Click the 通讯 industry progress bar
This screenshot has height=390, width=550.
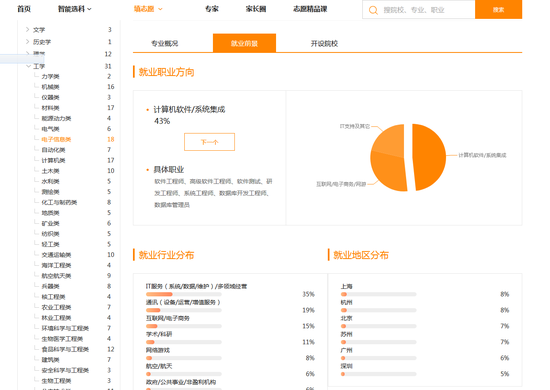pos(184,310)
